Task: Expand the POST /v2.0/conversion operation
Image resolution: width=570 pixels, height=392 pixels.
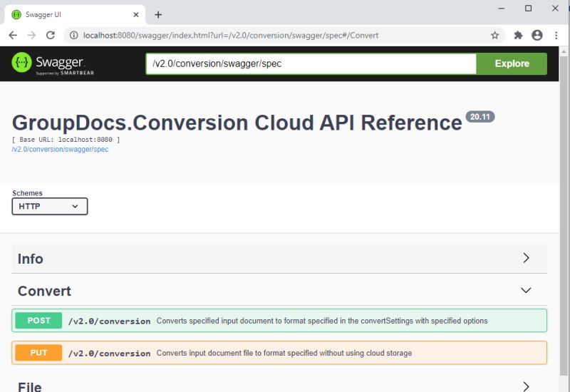Action: (x=279, y=320)
